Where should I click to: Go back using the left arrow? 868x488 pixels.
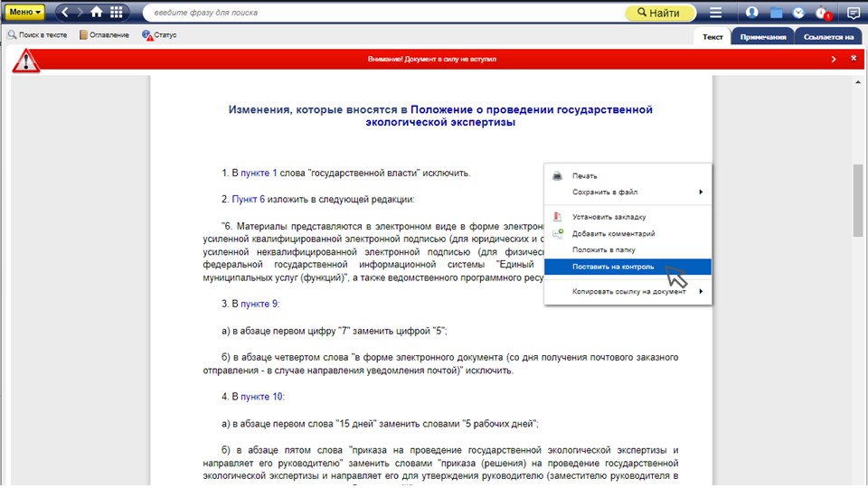65,13
